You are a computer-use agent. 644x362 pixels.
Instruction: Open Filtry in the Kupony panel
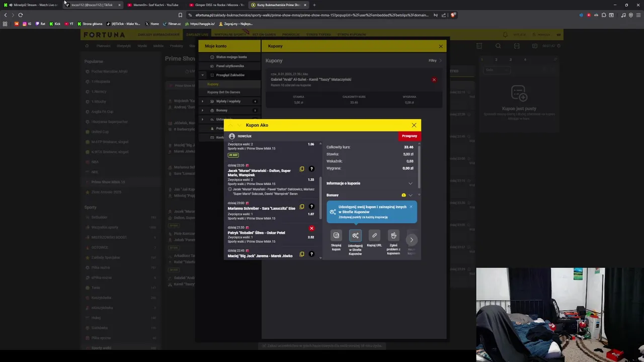pyautogui.click(x=435, y=60)
